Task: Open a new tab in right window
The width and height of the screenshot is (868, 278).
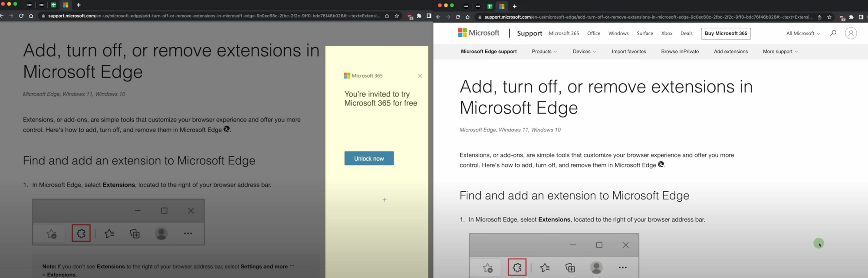Action: pos(515,6)
